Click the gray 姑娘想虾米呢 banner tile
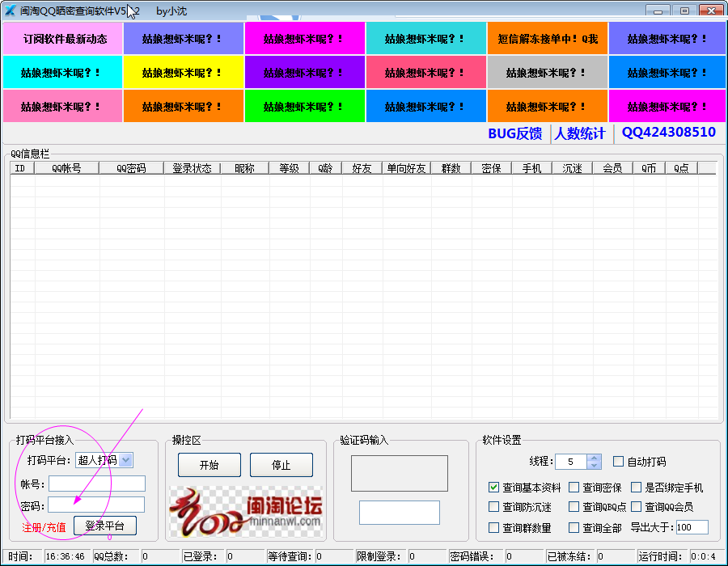The height and width of the screenshot is (566, 728). [548, 73]
